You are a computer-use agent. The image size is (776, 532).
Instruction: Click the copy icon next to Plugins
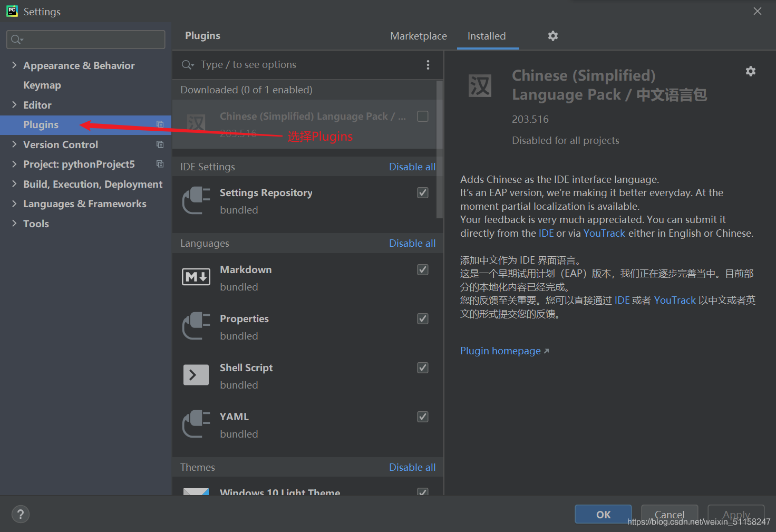(160, 124)
